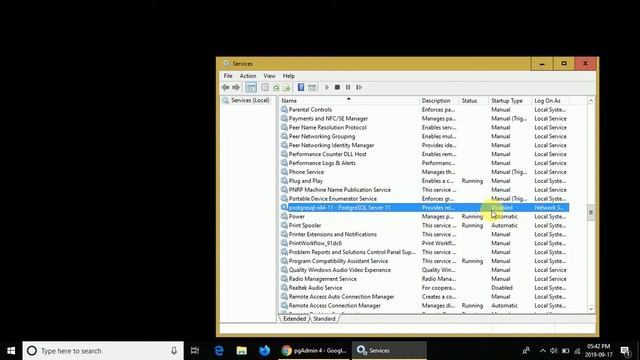The width and height of the screenshot is (640, 360).
Task: Restart the selected service toolbar icon
Action: (359, 87)
